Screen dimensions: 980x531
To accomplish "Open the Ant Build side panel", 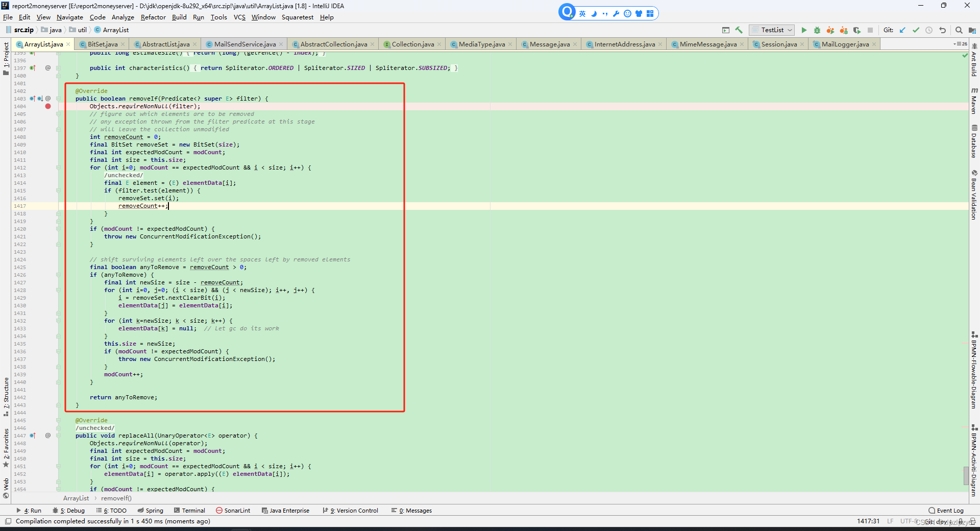I will 974,60.
